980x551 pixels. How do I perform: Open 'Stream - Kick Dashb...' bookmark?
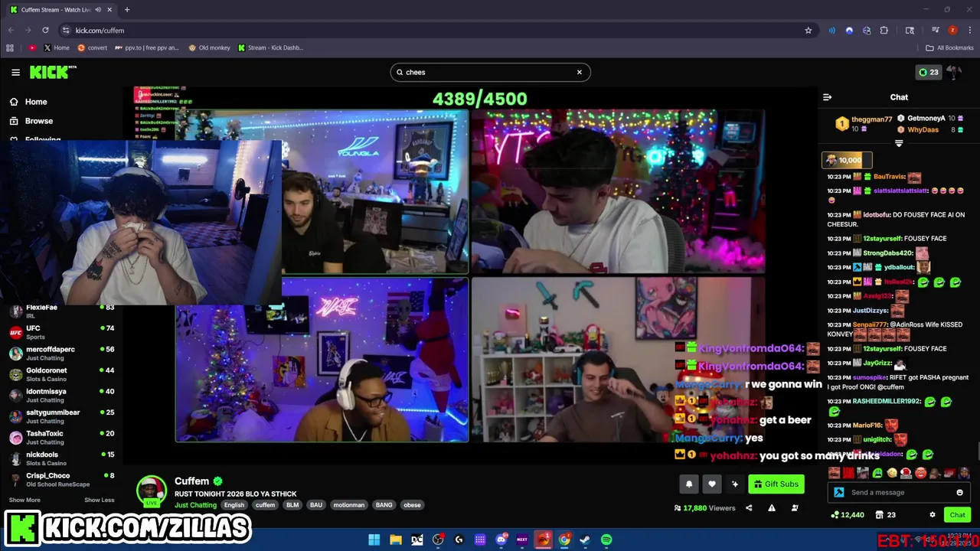click(x=270, y=47)
